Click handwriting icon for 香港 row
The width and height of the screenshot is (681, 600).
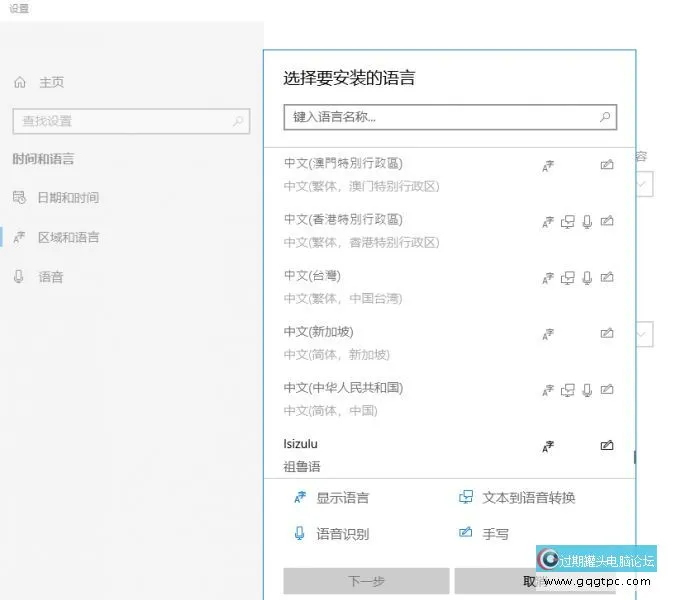pos(607,221)
